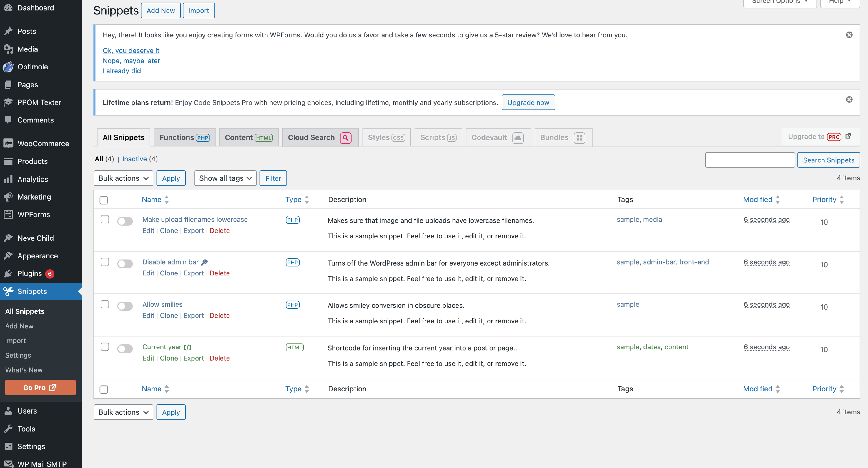This screenshot has height=468, width=868.
Task: Click the WooCommerce sidebar icon
Action: click(x=8, y=143)
